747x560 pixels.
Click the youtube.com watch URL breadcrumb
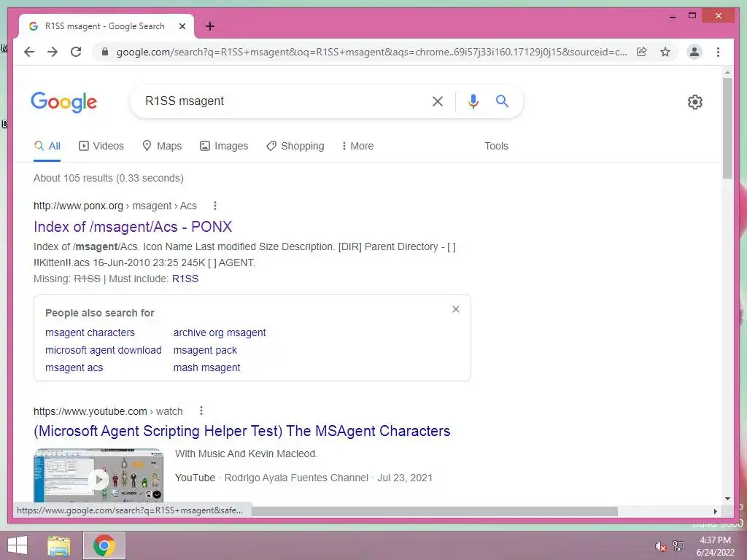(108, 411)
